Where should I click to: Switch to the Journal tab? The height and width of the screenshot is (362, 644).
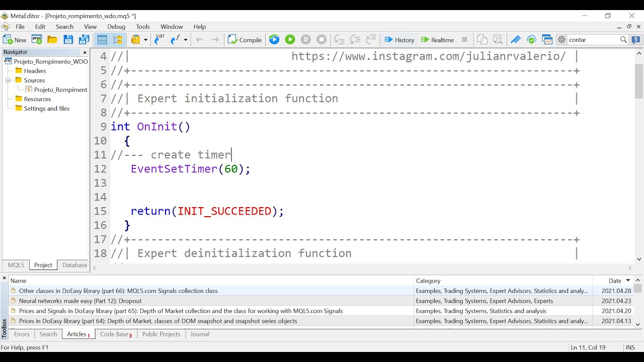tap(200, 334)
